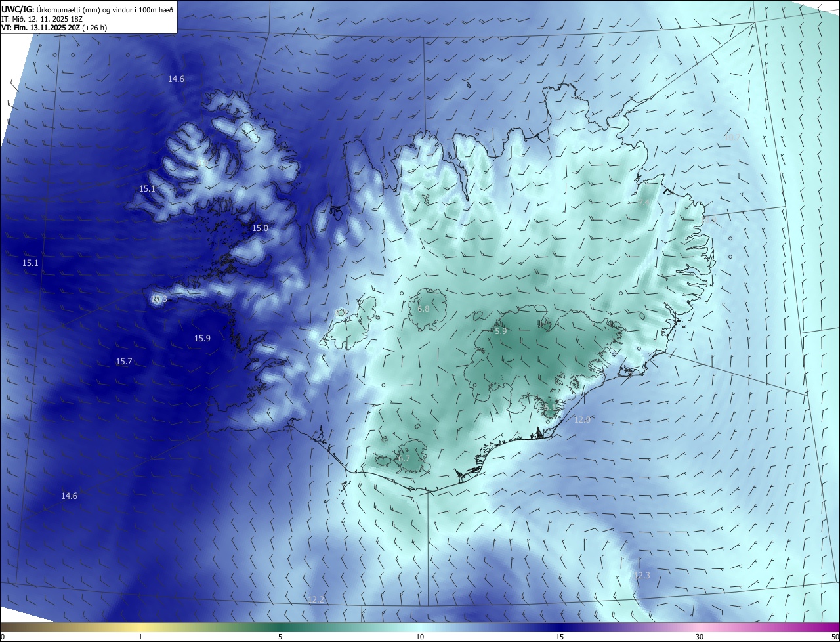
Task: Click the 6.8 value on the glacier
Action: [423, 309]
